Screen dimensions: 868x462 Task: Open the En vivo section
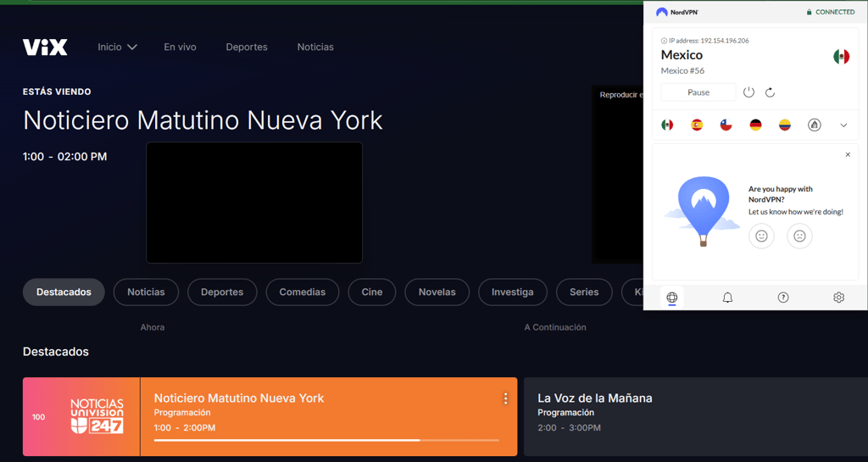[180, 47]
